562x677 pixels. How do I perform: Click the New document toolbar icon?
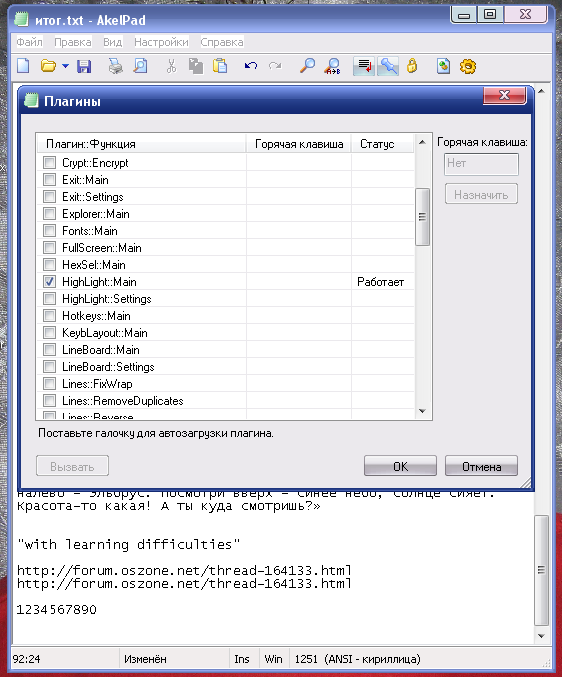pyautogui.click(x=23, y=66)
